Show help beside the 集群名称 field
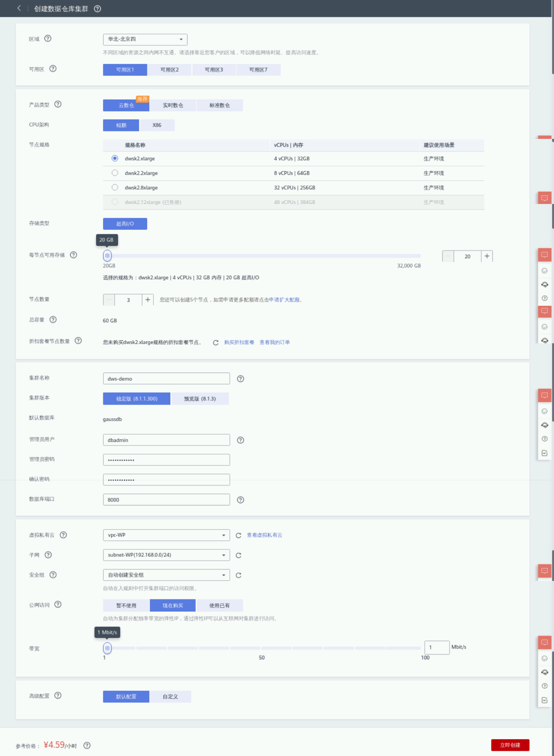554x756 pixels. (x=241, y=379)
